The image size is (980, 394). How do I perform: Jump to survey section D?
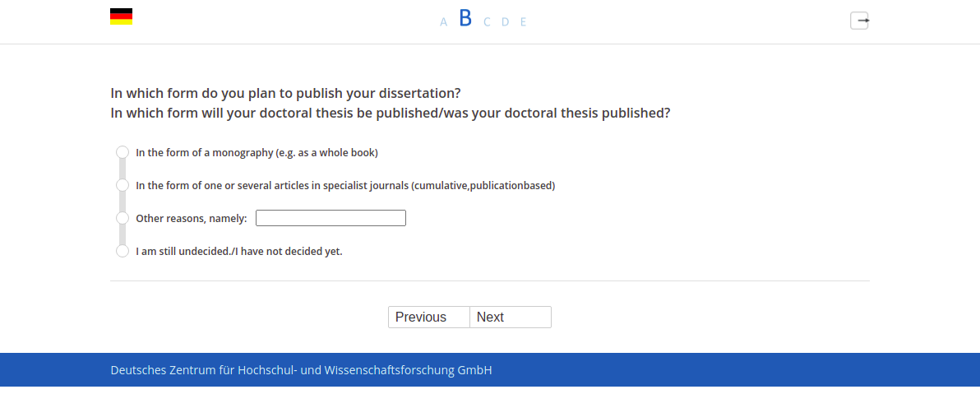[505, 22]
